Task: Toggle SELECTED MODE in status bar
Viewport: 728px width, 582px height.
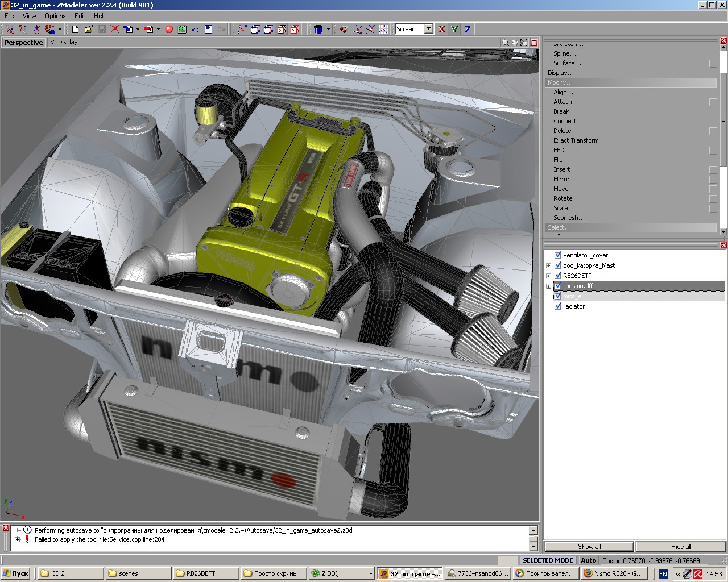Action: coord(548,560)
